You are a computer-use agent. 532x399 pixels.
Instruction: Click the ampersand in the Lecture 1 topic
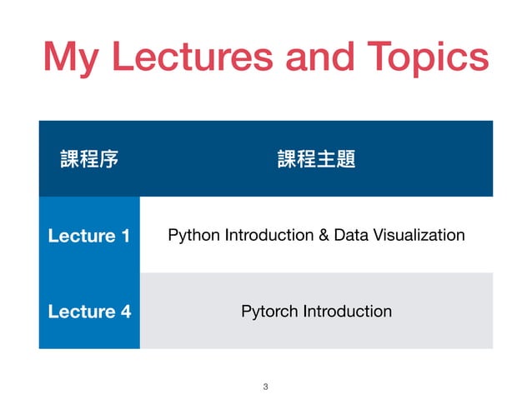(x=324, y=235)
